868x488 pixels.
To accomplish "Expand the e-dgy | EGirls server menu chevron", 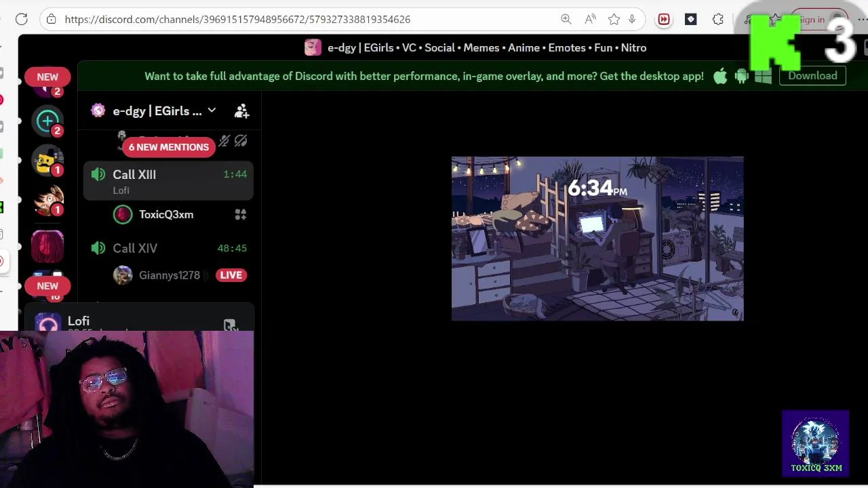I will click(212, 110).
